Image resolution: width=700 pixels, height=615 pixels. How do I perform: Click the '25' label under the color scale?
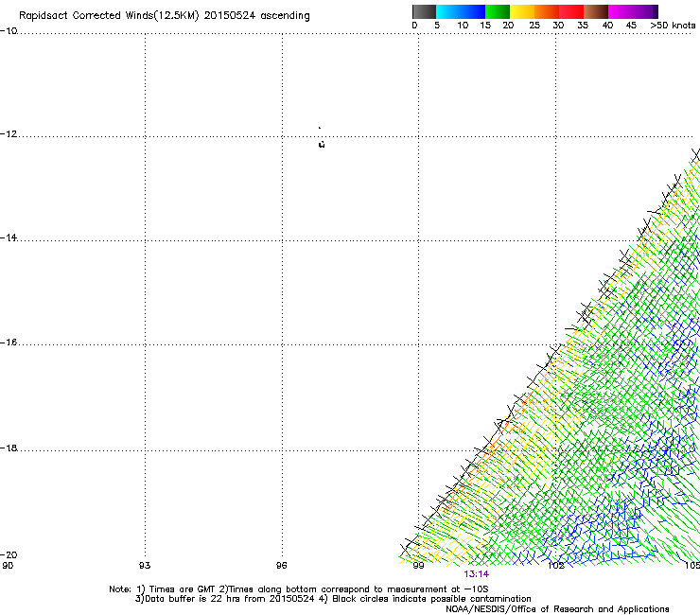[534, 26]
